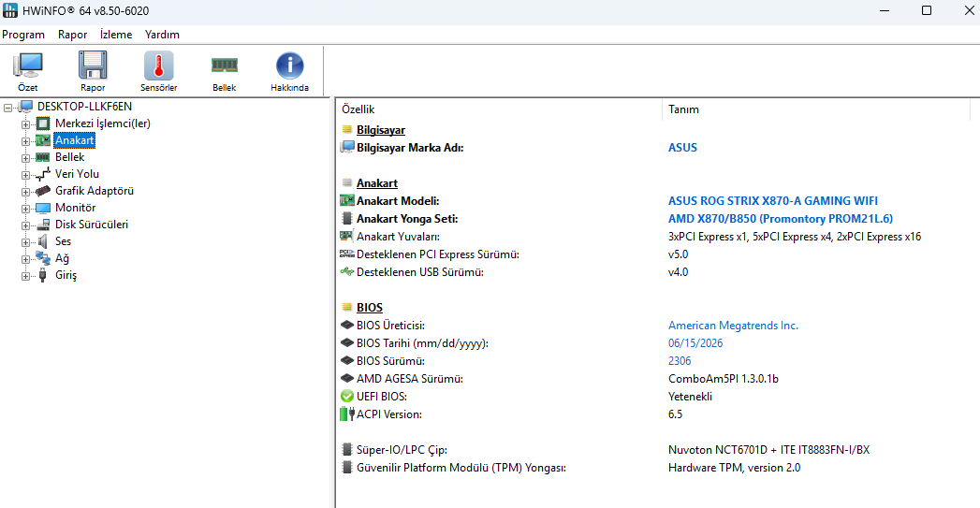Click the network icon next to Ağ
This screenshot has width=980, height=508.
pyautogui.click(x=43, y=258)
